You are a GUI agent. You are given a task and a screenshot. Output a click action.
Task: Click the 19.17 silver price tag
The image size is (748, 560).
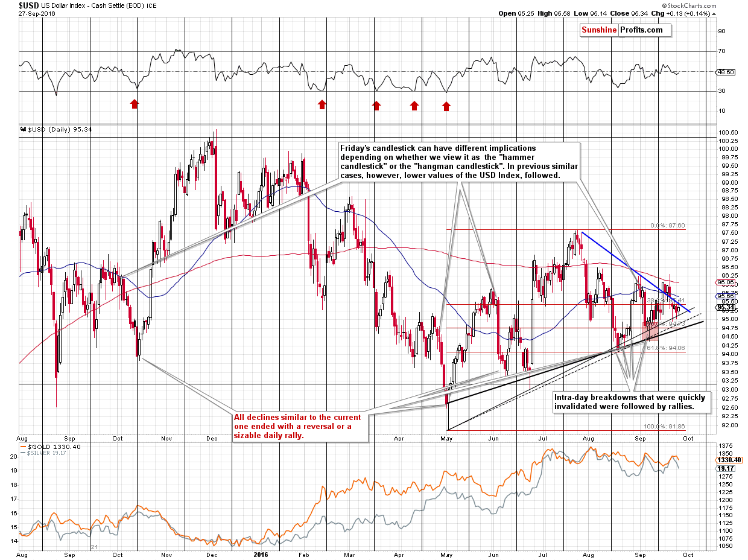coord(724,468)
